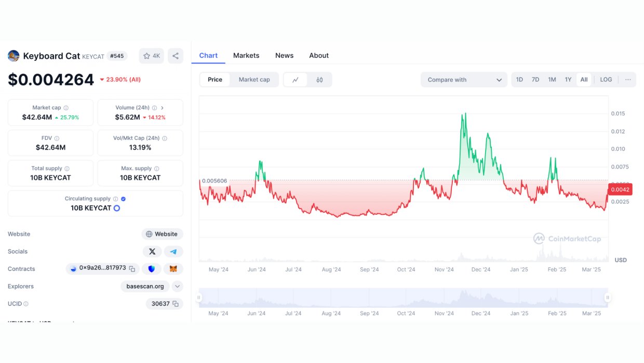Open the Chart tab

(x=208, y=56)
